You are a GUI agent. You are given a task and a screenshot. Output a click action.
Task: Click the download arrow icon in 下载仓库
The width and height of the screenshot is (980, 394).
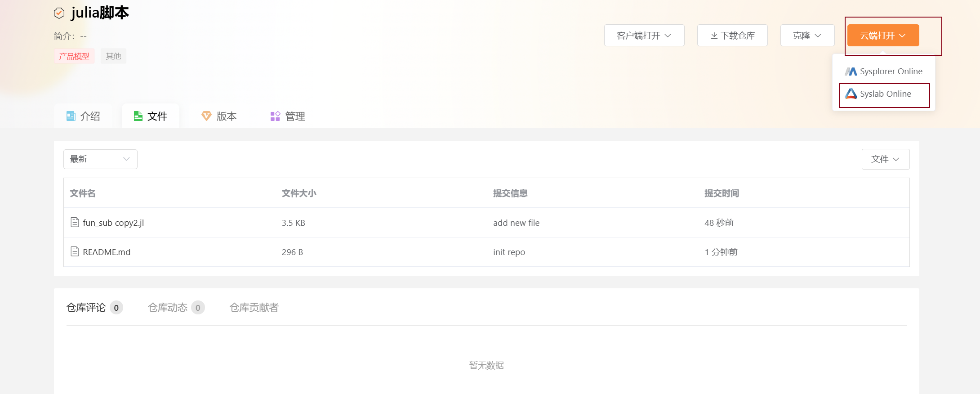click(714, 36)
